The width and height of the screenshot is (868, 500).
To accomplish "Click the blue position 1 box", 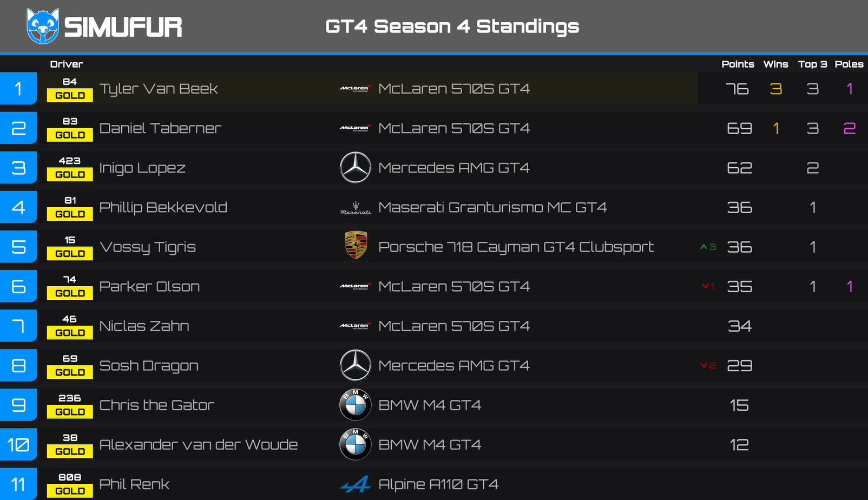I will [18, 89].
